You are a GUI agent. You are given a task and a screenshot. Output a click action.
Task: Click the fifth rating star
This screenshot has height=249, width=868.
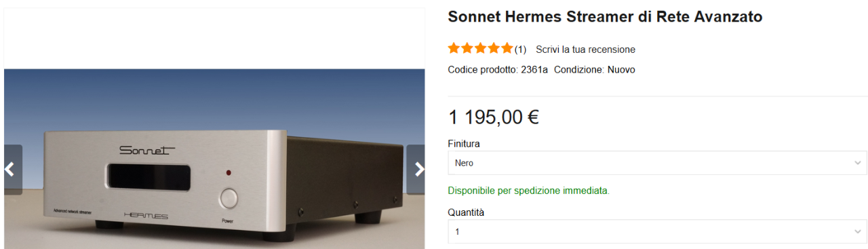[507, 48]
